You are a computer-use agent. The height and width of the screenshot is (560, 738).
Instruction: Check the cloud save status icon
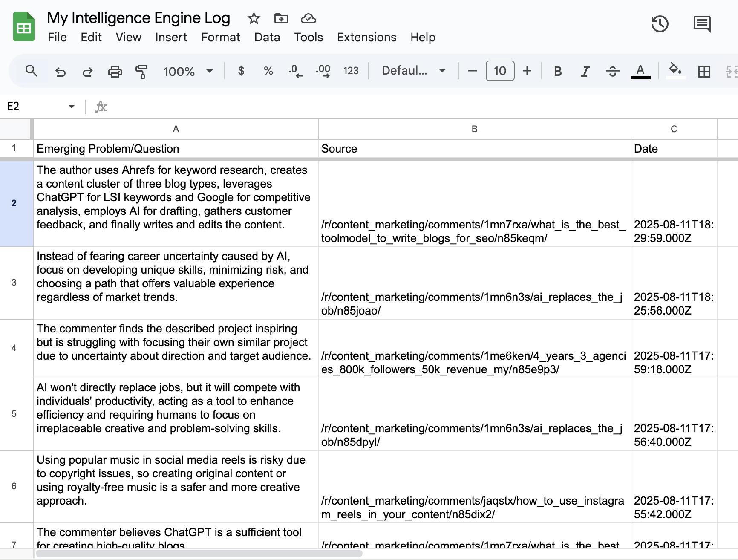[308, 18]
